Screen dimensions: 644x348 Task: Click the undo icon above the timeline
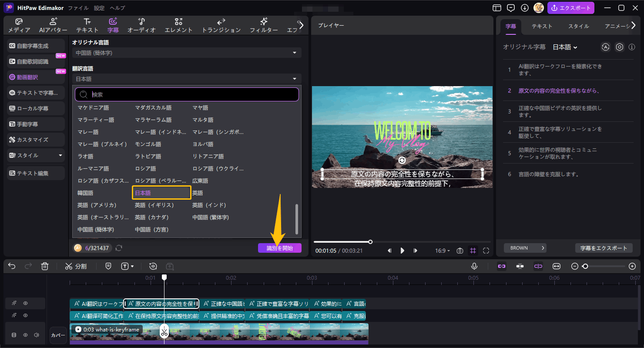click(x=11, y=266)
